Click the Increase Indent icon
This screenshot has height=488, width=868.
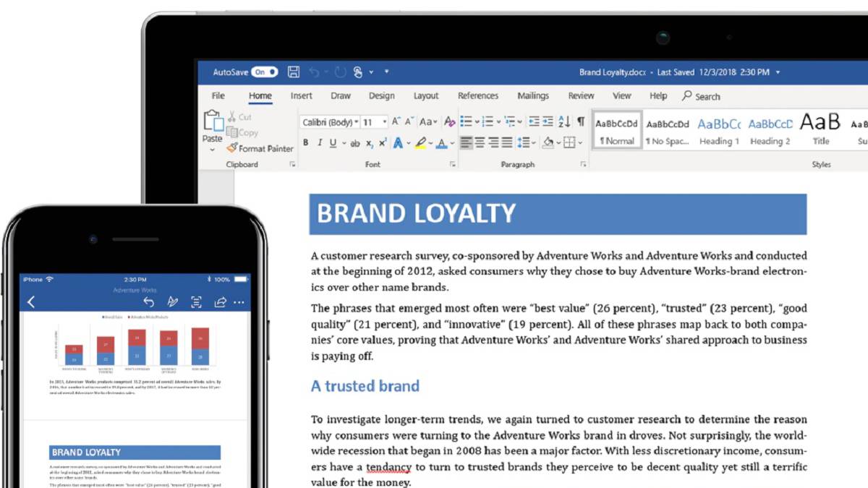coord(549,121)
